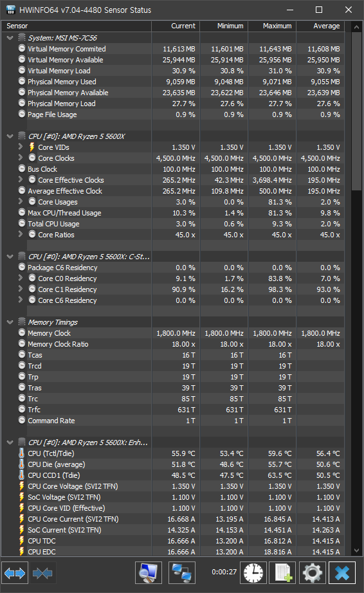
Task: Click the 0:00:27 elapsed time display
Action: (x=224, y=572)
